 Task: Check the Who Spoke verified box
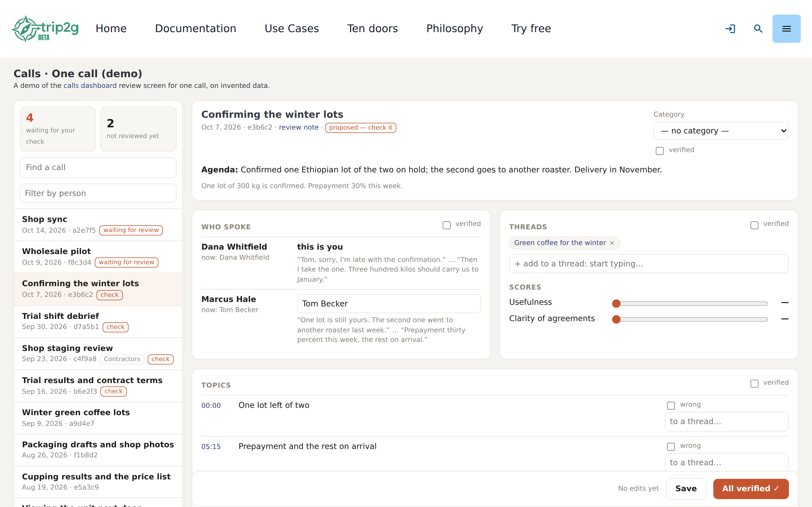[446, 225]
